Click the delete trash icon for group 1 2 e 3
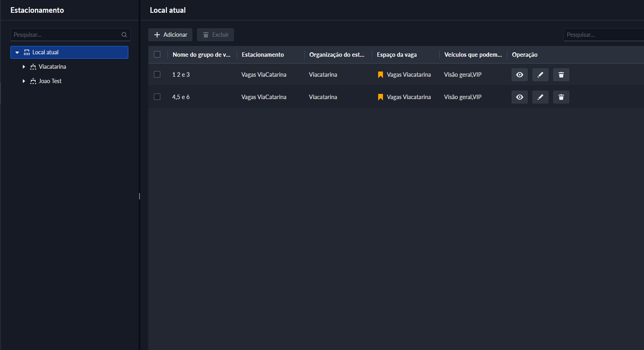Screen dimensions: 644x350 [x=561, y=75]
